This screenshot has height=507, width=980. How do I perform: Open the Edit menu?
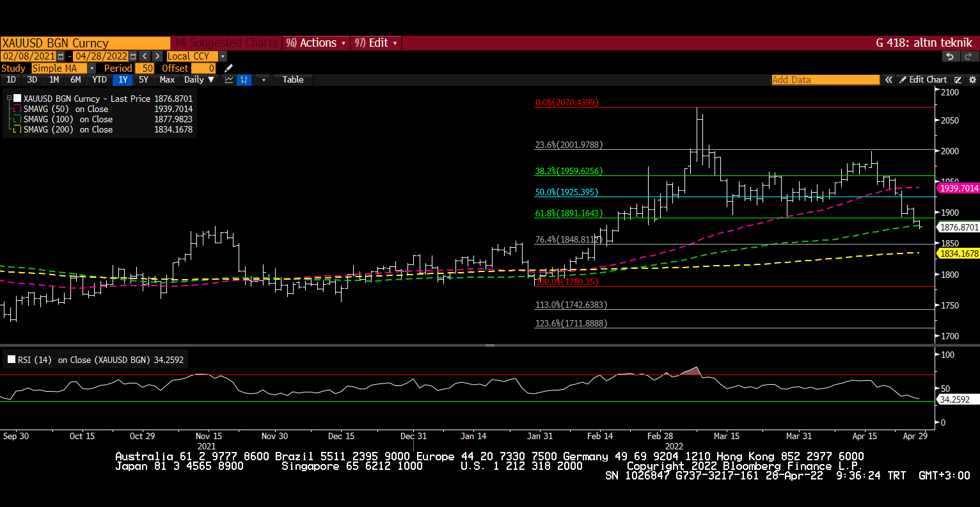pos(376,43)
